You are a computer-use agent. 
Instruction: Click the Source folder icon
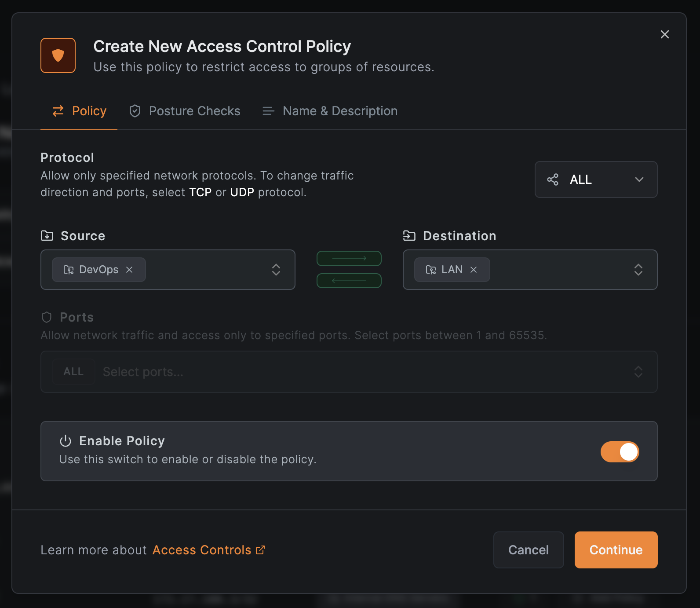click(47, 236)
